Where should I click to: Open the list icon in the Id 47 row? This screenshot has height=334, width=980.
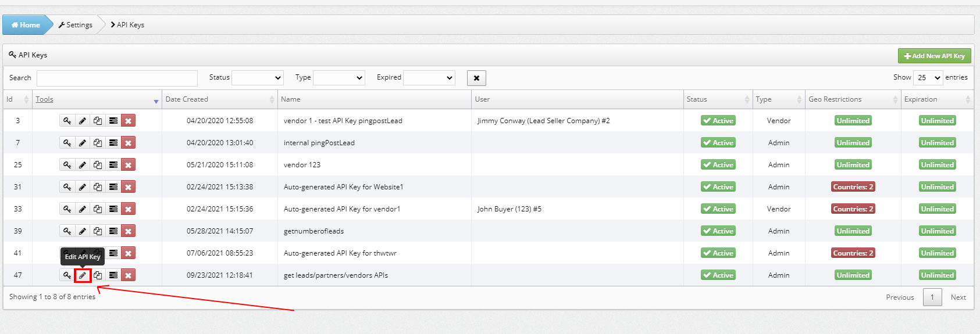coord(113,275)
